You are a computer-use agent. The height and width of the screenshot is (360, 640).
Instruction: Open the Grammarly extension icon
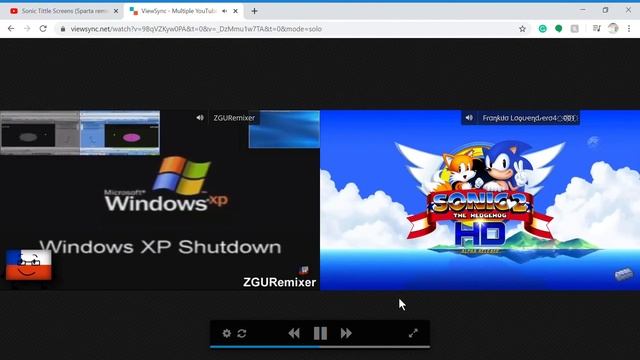click(x=542, y=29)
